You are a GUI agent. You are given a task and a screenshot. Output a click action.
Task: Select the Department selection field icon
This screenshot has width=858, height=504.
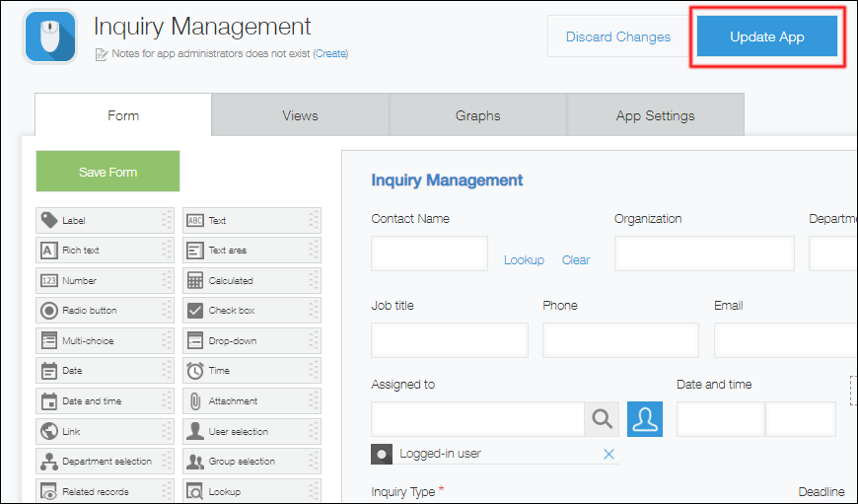(x=48, y=462)
